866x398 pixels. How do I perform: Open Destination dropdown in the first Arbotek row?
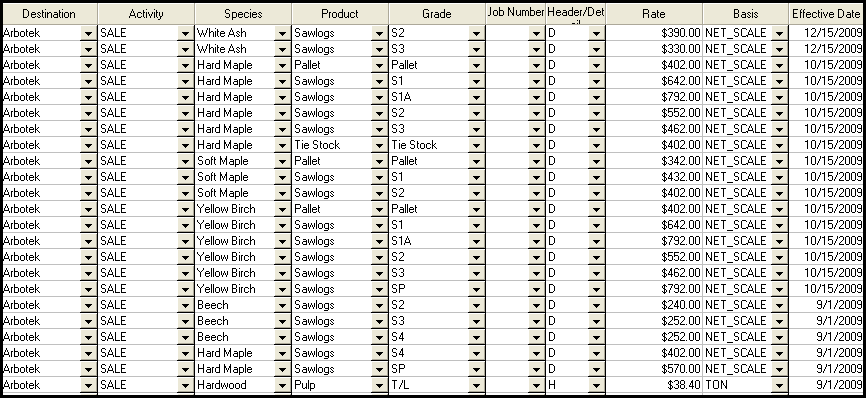point(88,33)
